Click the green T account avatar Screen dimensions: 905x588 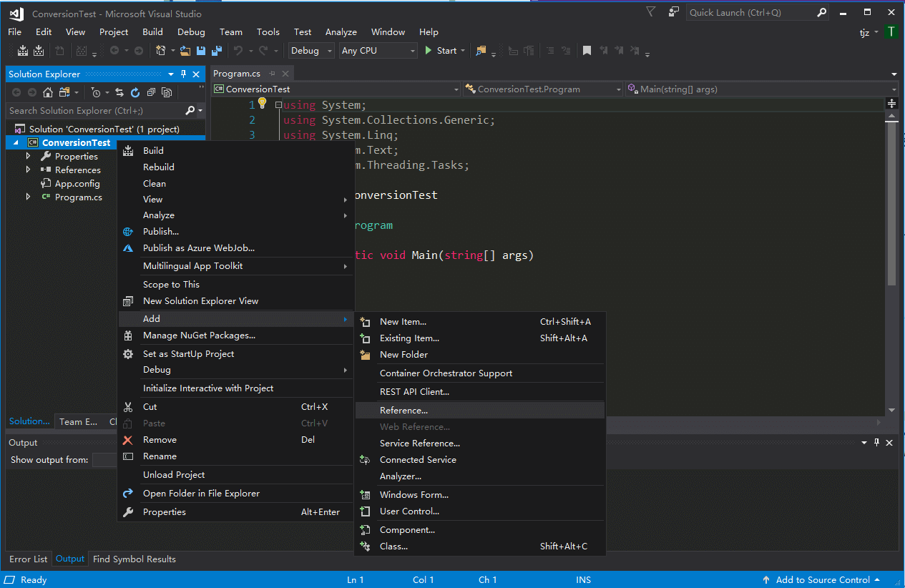tap(891, 31)
